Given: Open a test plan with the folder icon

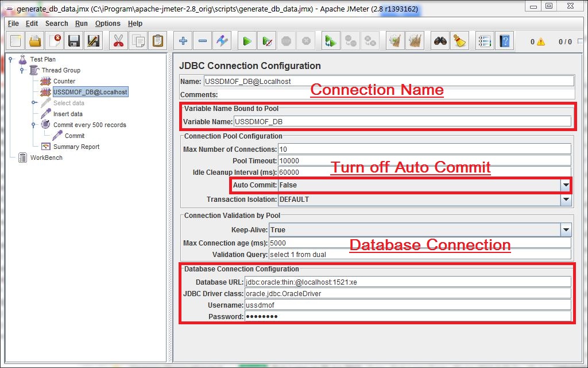Looking at the screenshot, I should (x=35, y=41).
